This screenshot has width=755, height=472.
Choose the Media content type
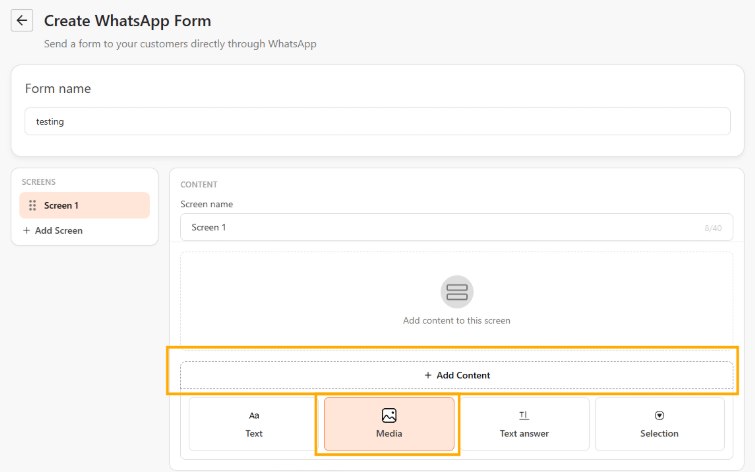click(x=389, y=424)
